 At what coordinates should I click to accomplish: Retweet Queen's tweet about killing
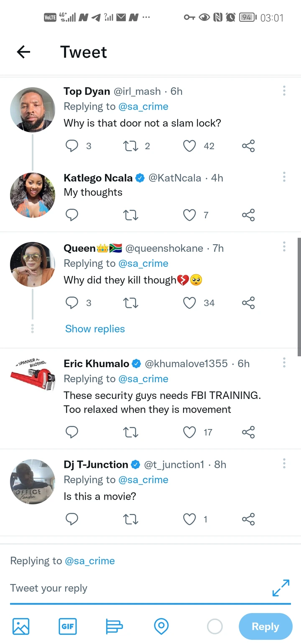tap(131, 303)
